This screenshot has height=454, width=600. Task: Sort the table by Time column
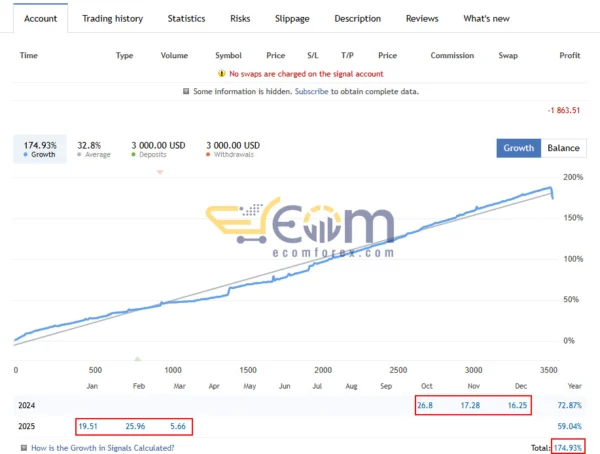29,55
